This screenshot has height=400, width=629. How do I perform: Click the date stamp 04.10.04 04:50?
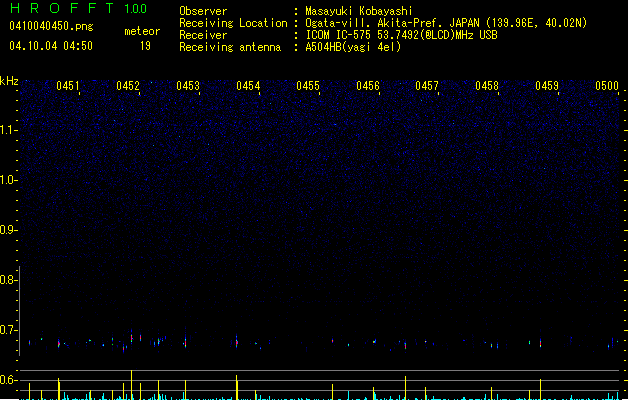pos(51,46)
